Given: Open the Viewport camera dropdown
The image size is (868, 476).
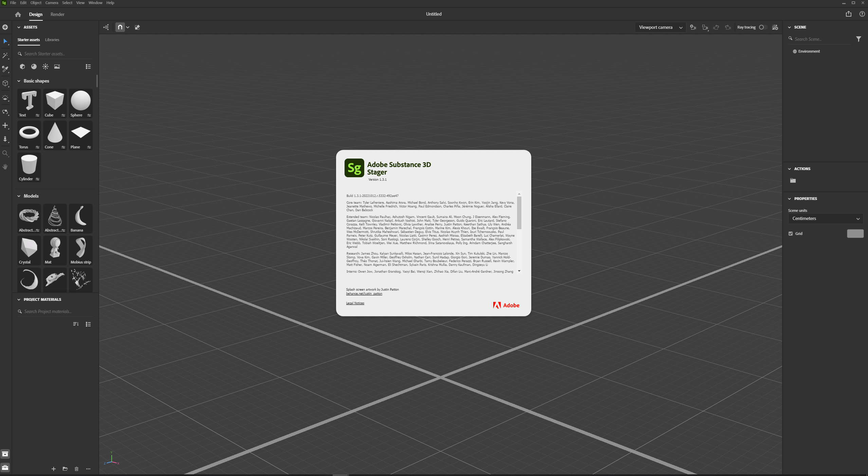Looking at the screenshot, I should pos(660,27).
